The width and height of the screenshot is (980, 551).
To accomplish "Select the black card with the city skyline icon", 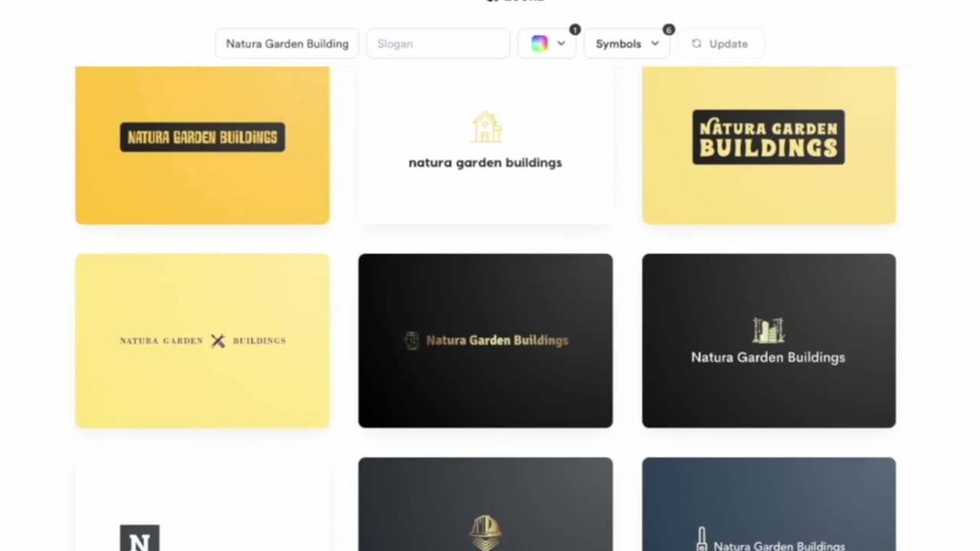I will point(769,341).
